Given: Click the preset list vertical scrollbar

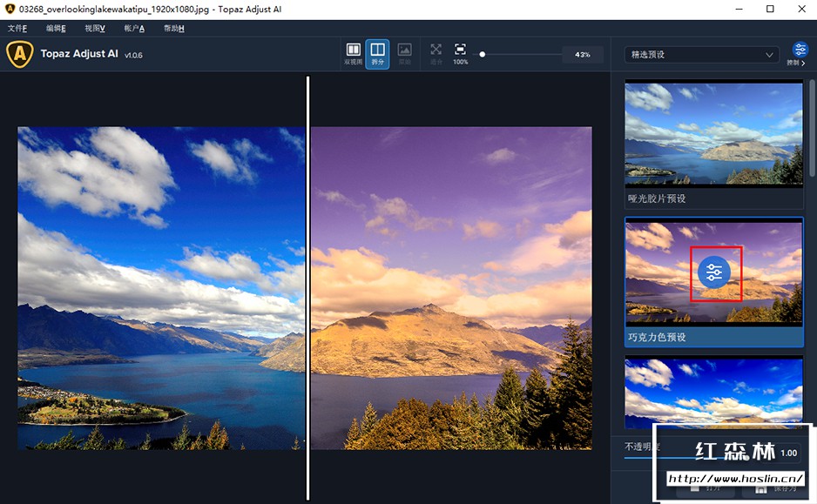Looking at the screenshot, I should click(813, 128).
